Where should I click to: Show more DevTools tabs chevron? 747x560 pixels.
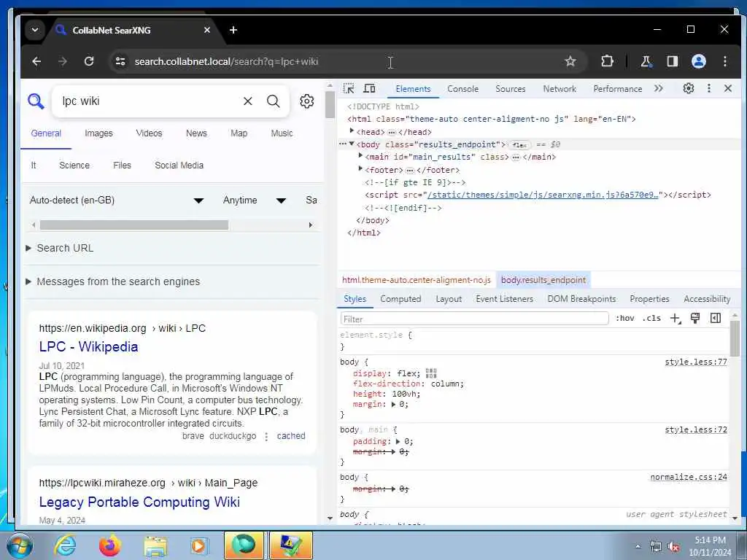pos(659,88)
